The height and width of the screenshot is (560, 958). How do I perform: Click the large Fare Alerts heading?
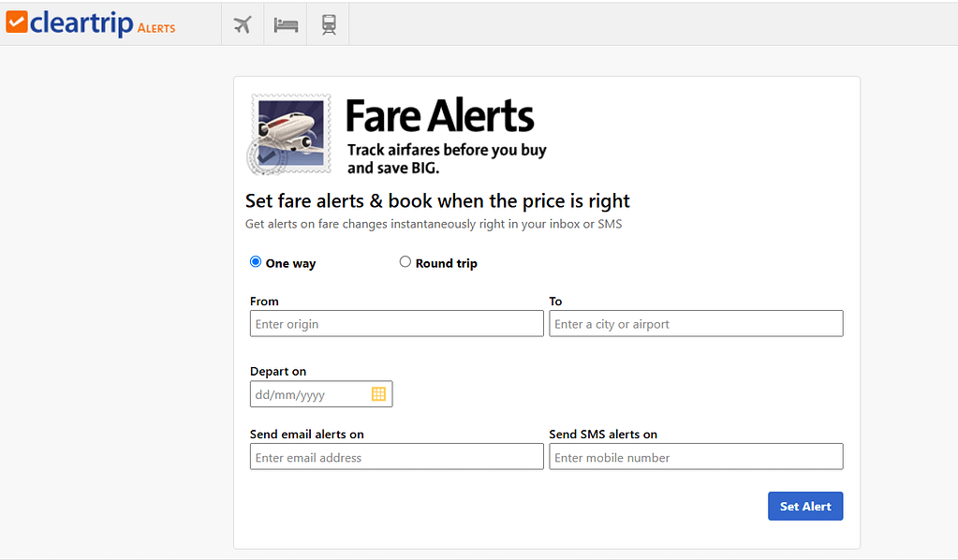pos(440,116)
